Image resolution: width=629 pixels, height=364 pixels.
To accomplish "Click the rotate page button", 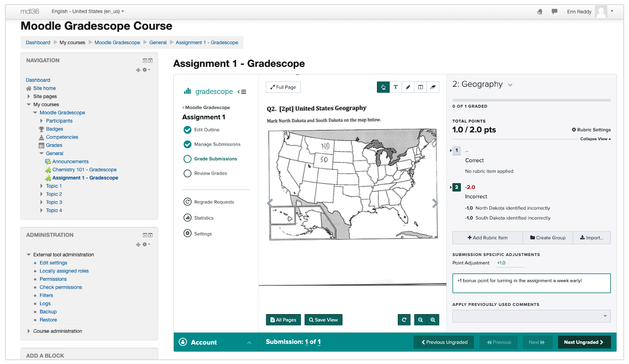I will (x=404, y=320).
